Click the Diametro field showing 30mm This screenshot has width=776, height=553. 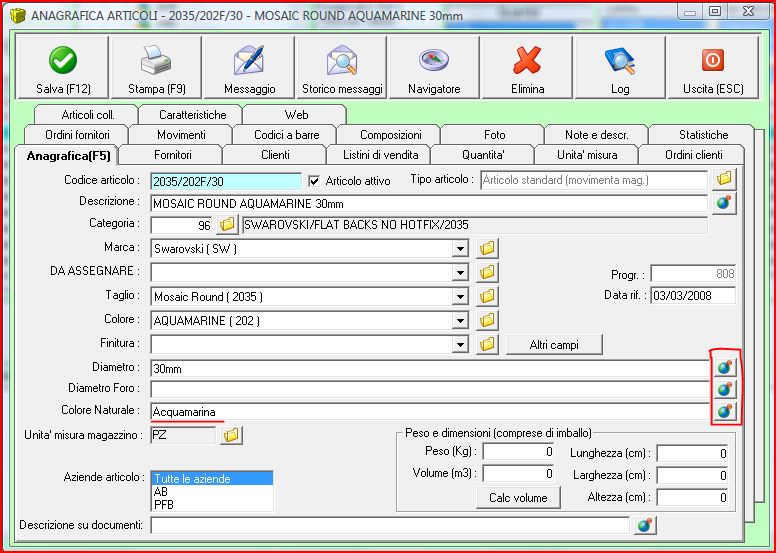pyautogui.click(x=430, y=368)
